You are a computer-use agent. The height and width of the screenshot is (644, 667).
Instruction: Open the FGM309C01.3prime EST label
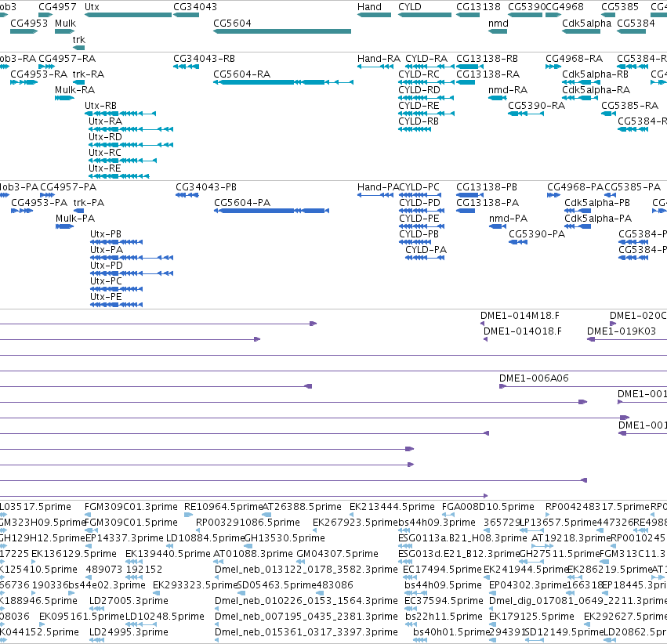(131, 507)
